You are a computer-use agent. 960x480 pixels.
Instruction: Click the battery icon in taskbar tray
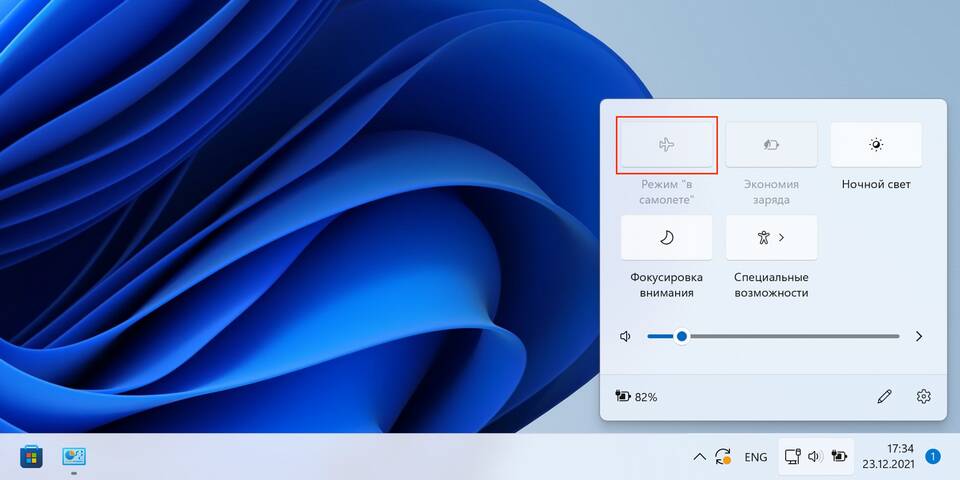[839, 457]
